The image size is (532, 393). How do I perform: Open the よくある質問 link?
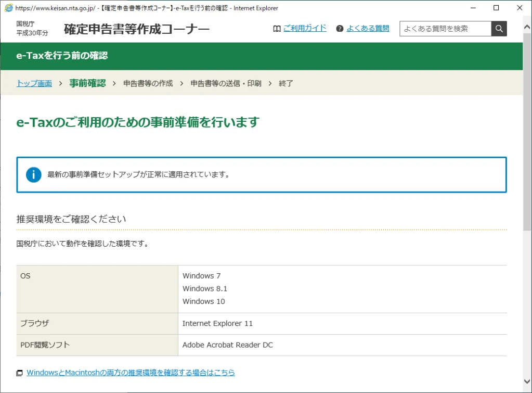tap(369, 29)
